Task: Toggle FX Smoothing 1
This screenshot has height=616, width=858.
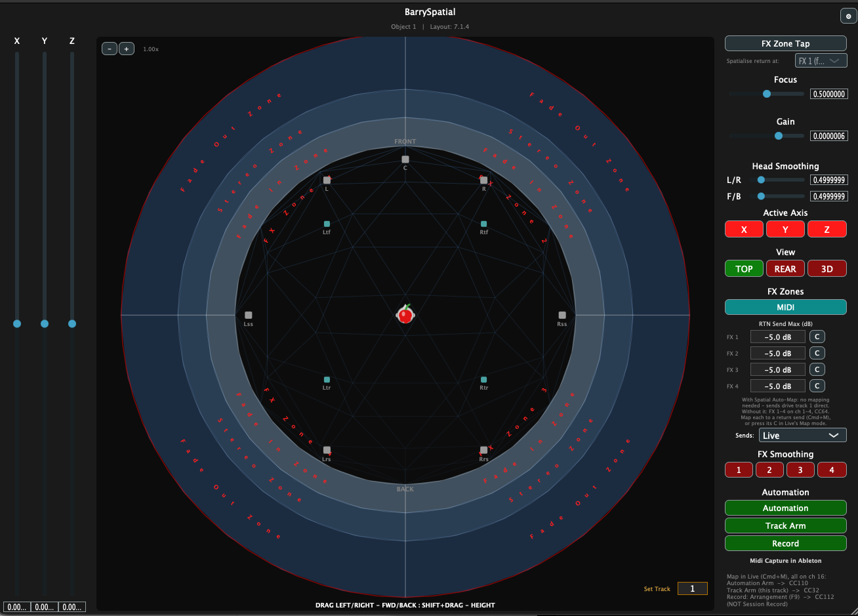Action: [739, 470]
